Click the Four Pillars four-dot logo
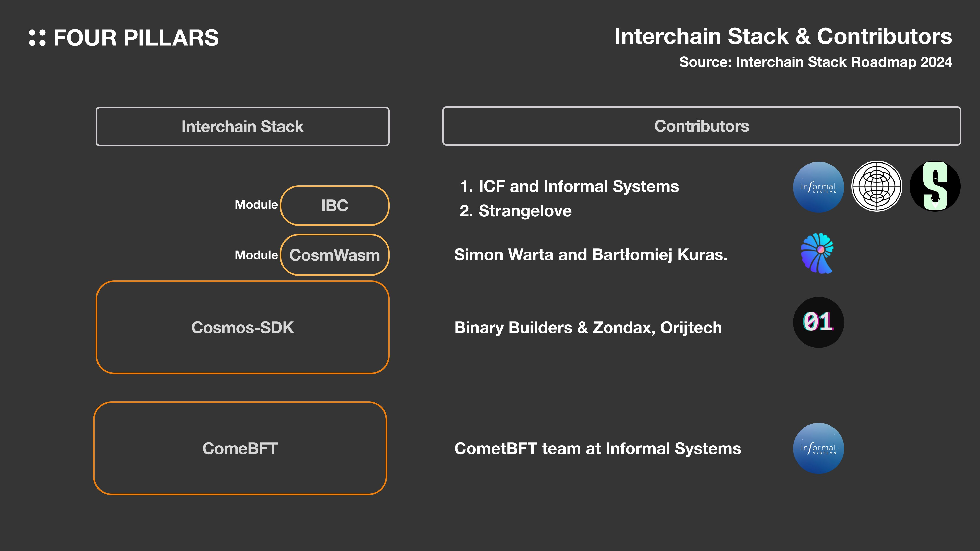980x551 pixels. [37, 38]
